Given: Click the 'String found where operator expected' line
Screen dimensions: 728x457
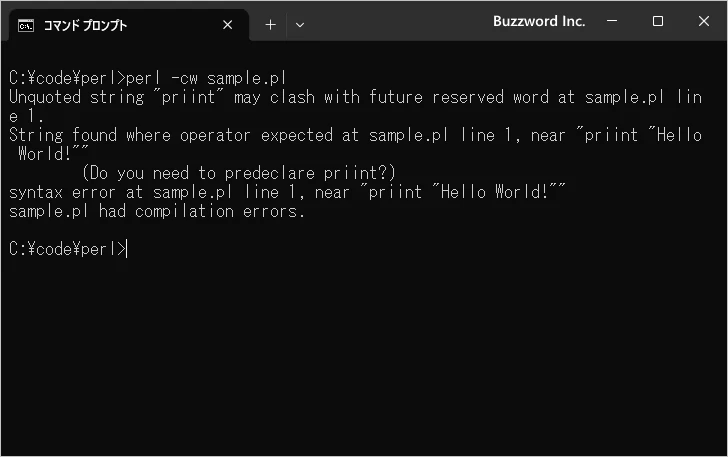Looking at the screenshot, I should tap(356, 144).
